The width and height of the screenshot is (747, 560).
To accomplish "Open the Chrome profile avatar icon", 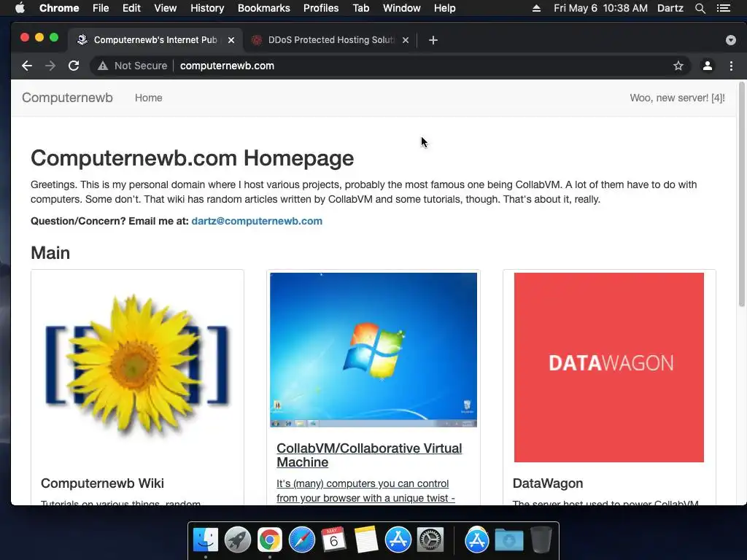I will 708,66.
